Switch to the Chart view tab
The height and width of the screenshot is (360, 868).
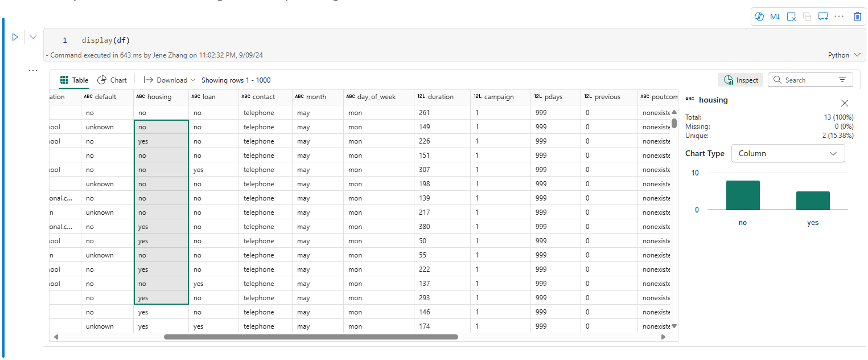112,80
